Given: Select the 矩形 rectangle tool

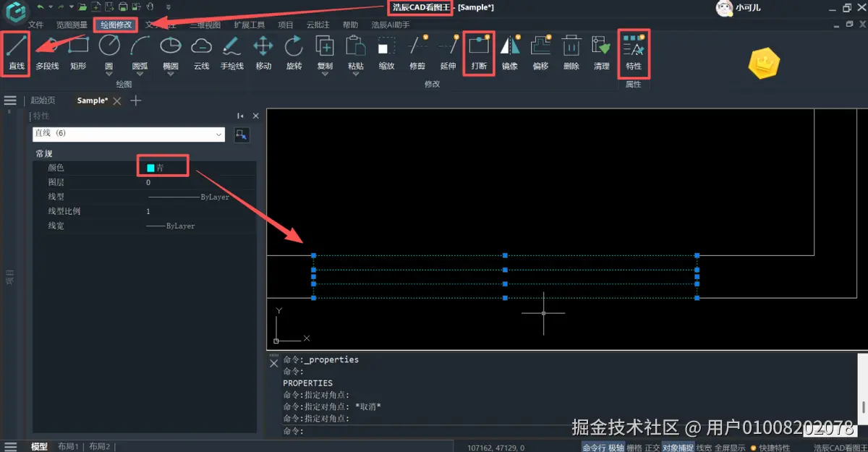Looking at the screenshot, I should point(78,52).
